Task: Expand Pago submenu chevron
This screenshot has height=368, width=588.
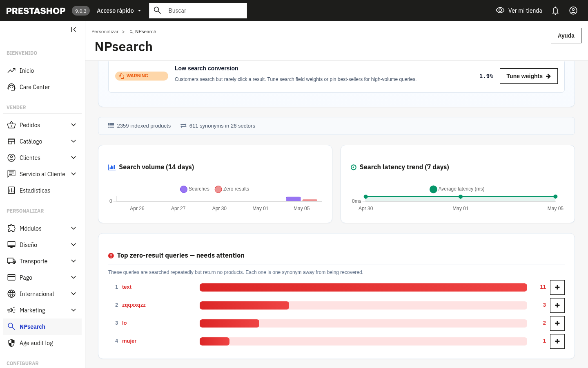Action: click(x=73, y=278)
